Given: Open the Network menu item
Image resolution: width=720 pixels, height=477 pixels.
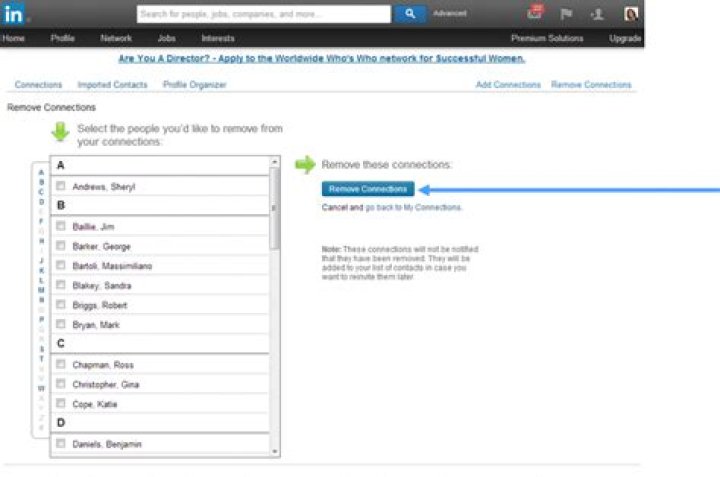Looking at the screenshot, I should 116,39.
